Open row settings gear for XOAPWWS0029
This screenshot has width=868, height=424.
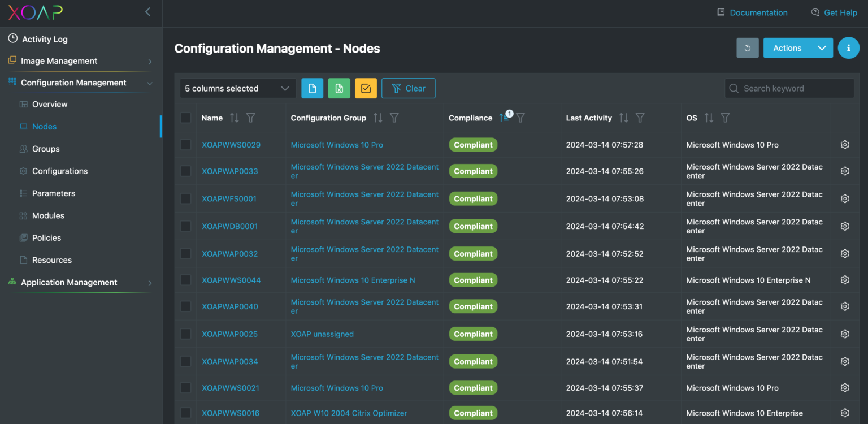[x=844, y=145]
